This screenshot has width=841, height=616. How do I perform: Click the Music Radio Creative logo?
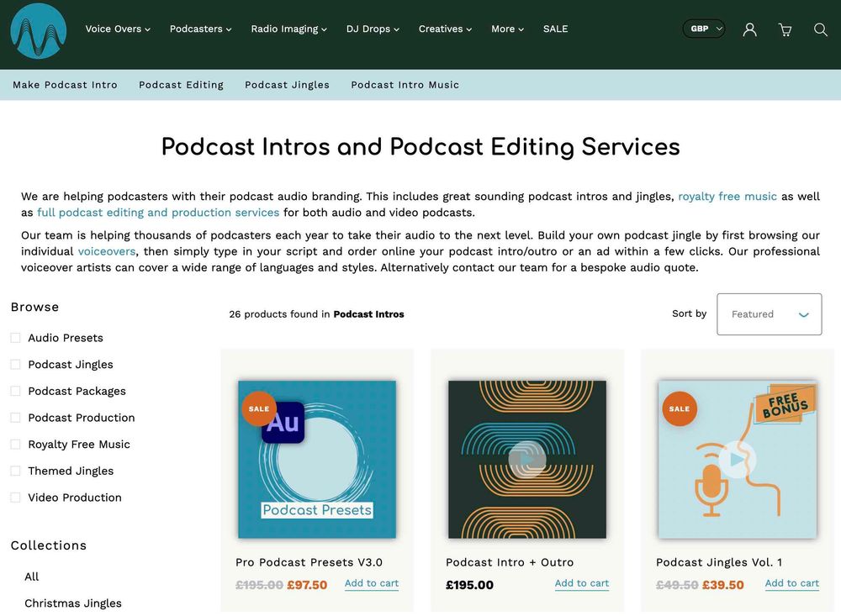38,31
